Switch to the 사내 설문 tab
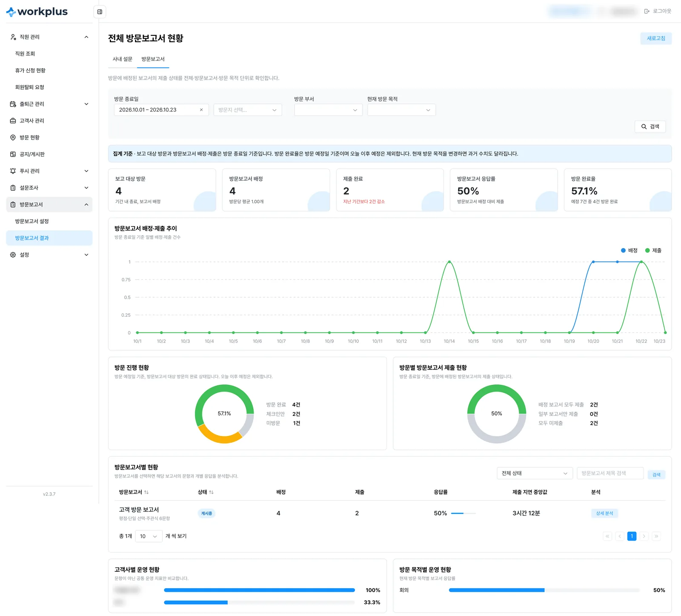This screenshot has width=681, height=616. click(x=122, y=59)
